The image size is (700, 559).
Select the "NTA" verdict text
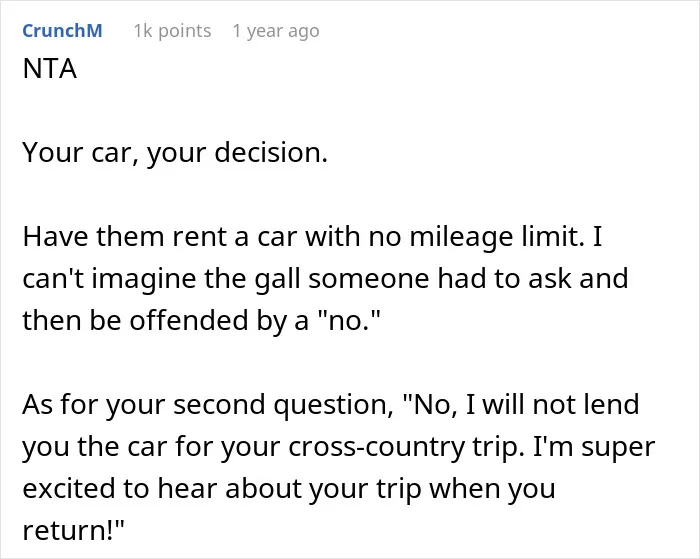point(50,69)
